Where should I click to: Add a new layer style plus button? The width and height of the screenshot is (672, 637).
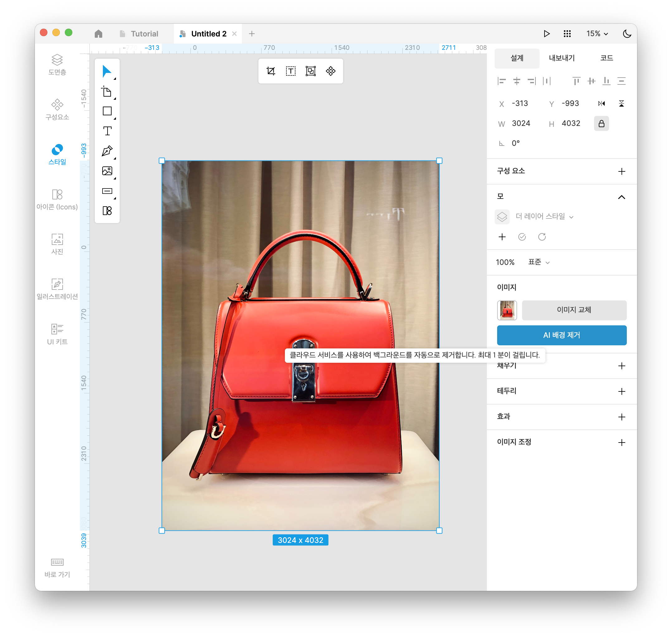tap(502, 237)
